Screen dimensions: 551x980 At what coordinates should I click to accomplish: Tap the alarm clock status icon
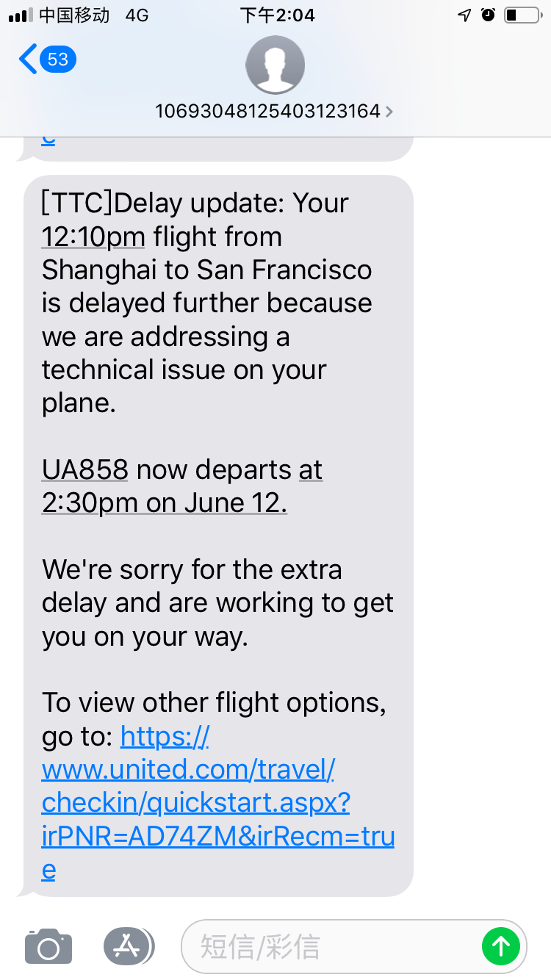tap(489, 15)
